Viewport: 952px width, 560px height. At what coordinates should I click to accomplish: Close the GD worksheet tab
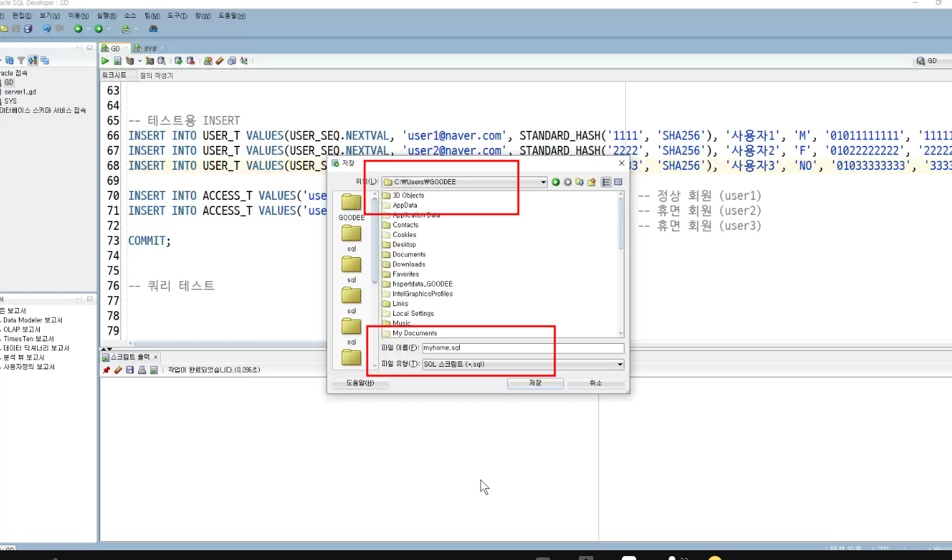126,48
